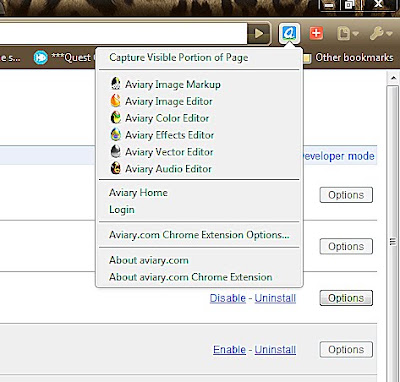Image resolution: width=400 pixels, height=382 pixels.
Task: Click Uninstall link next to Enable
Action: click(x=275, y=349)
